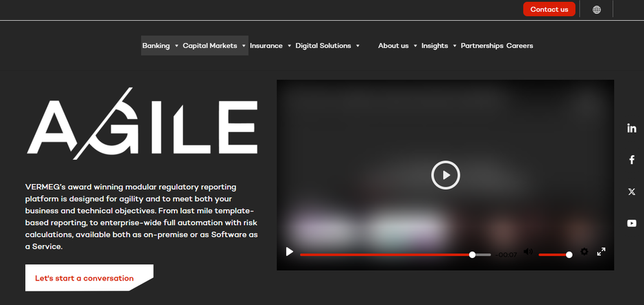This screenshot has width=644, height=305.
Task: Expand the Capital Markets dropdown arrow
Action: tap(243, 46)
